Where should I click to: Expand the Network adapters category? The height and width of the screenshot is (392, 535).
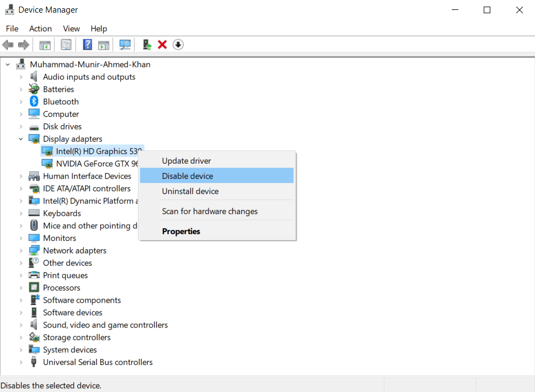coord(21,250)
